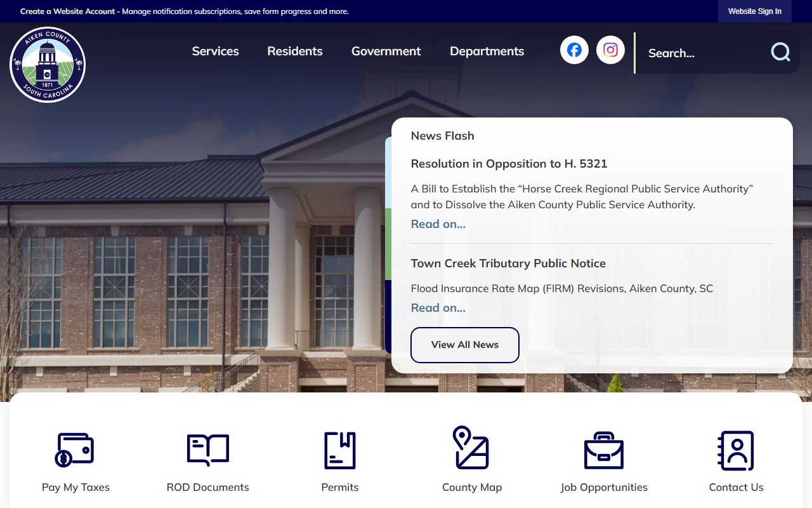Click Read on under Town Creek Tributary
812x508 pixels.
(438, 308)
